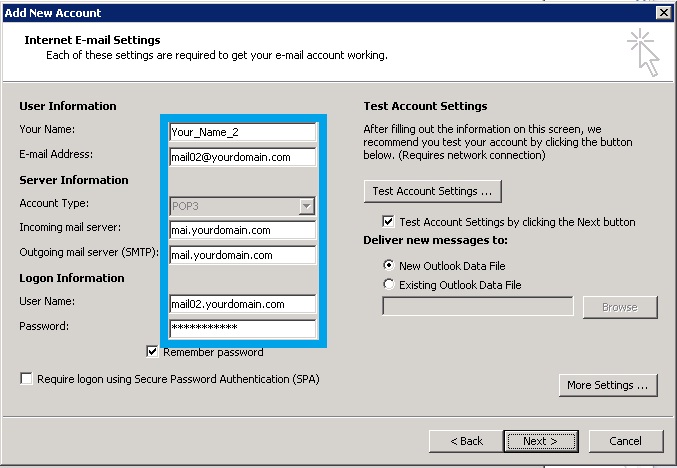Image resolution: width=677 pixels, height=468 pixels.
Task: Go to the Next step
Action: [x=541, y=441]
